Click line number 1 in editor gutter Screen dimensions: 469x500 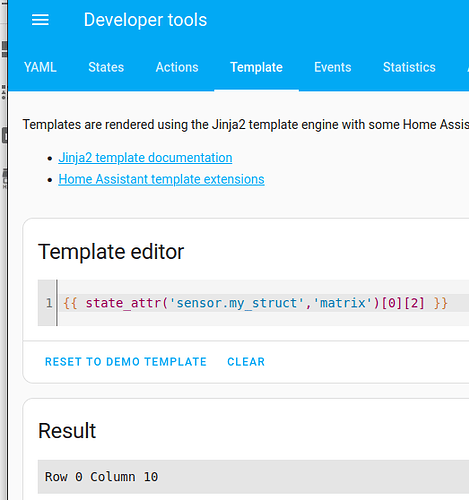pyautogui.click(x=49, y=303)
